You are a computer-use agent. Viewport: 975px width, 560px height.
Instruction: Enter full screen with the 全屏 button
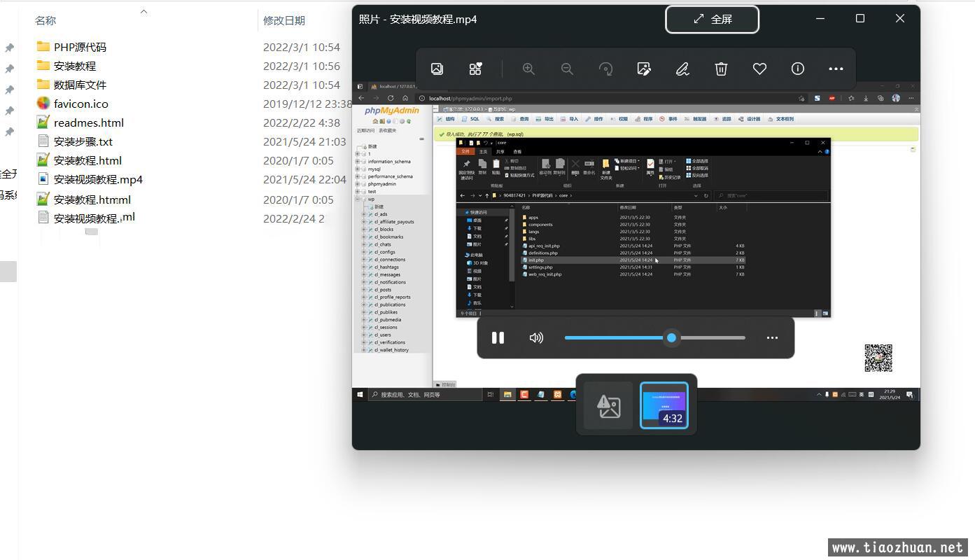712,20
